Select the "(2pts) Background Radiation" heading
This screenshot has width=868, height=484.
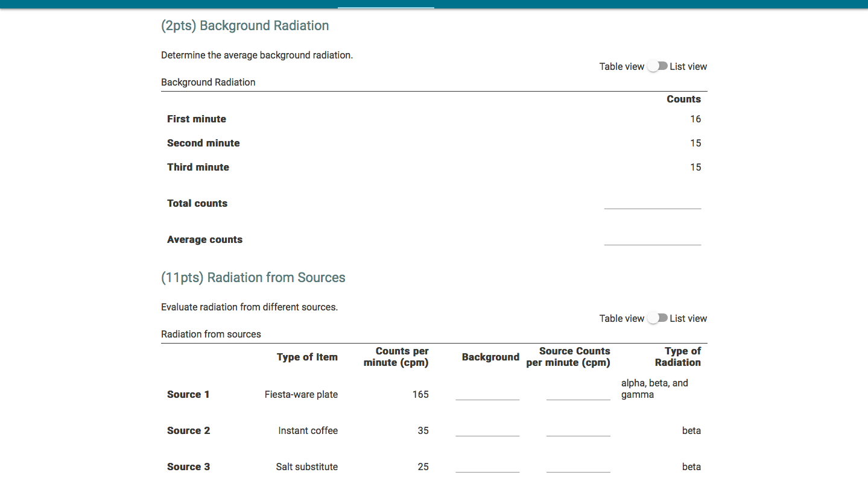point(245,26)
